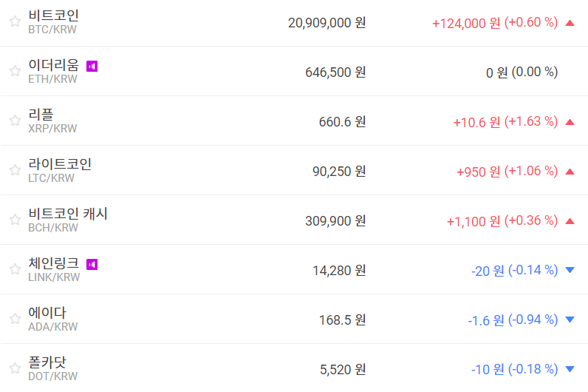Open the Bitcoin coin name link
588x392 pixels.
pos(53,16)
